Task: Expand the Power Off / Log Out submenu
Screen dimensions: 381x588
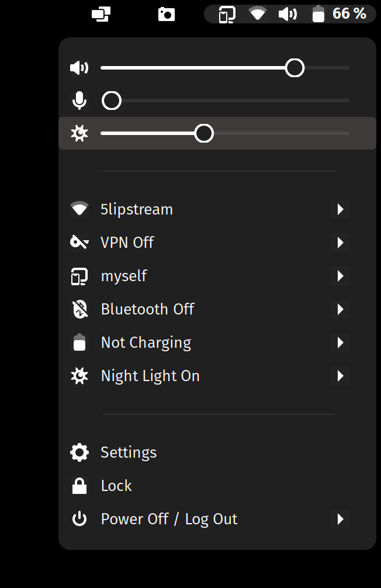Action: pyautogui.click(x=341, y=518)
